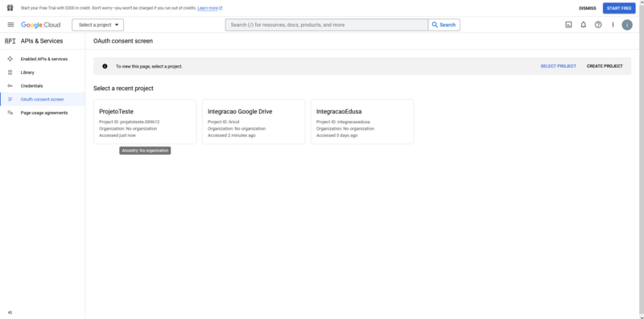Go to Enabled APIs & services
This screenshot has height=319, width=644.
pos(43,59)
